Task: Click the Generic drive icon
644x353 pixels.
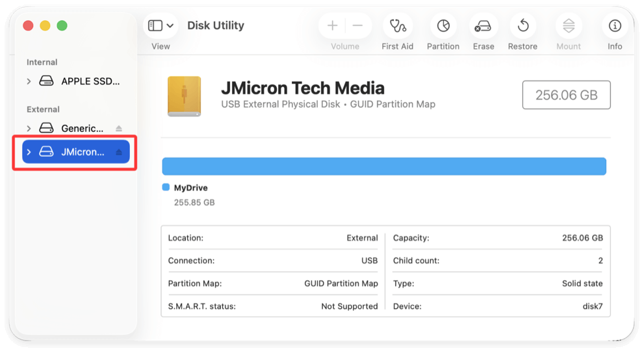Action: point(46,128)
